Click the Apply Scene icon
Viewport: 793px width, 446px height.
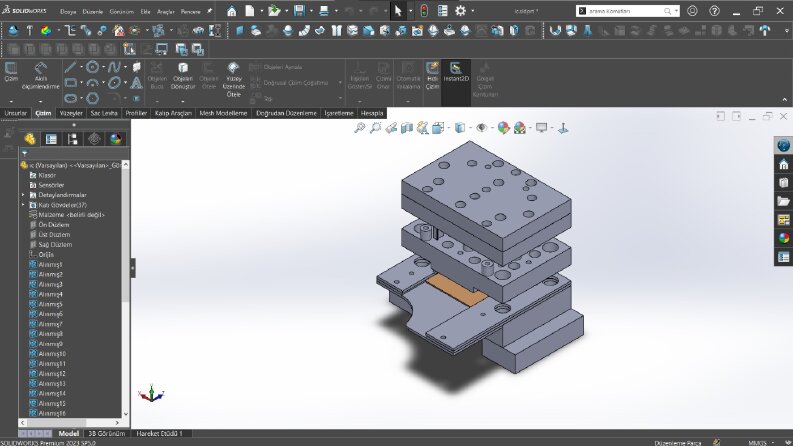tap(519, 128)
